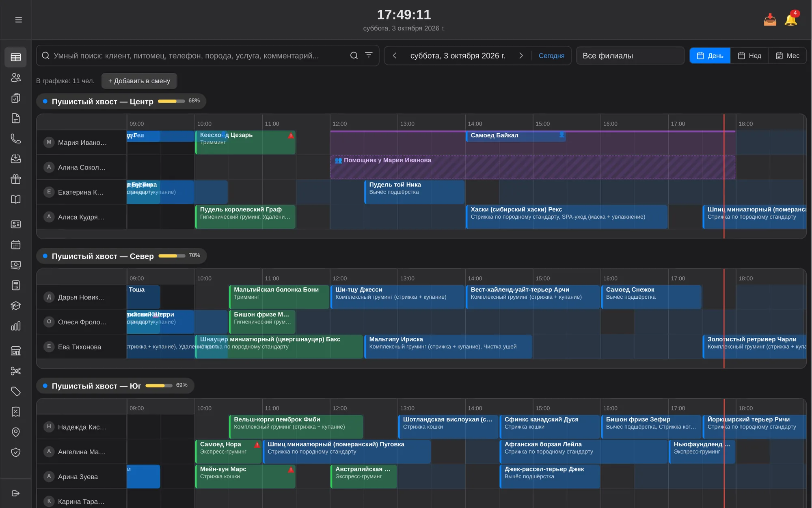
Task: Go to next day chevron
Action: tap(521, 56)
